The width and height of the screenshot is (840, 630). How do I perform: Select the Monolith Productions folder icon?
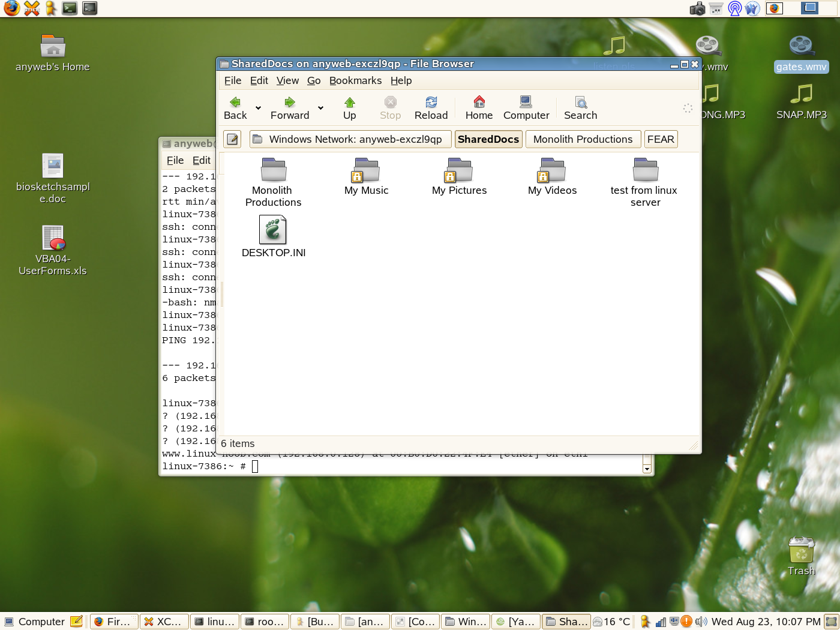point(274,170)
